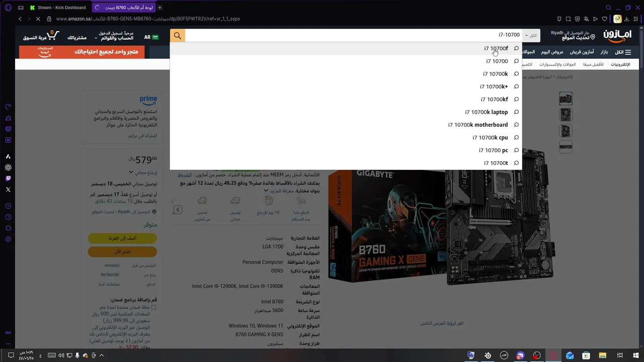The image size is (644, 362).
Task: Select suggestion 'i7 10700t'
Action: (x=346, y=163)
